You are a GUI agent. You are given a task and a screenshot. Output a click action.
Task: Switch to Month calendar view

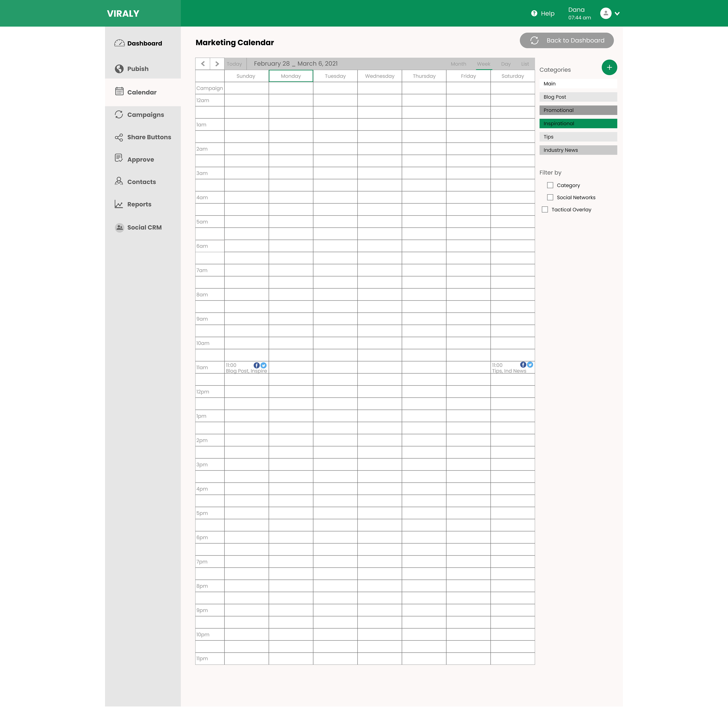pyautogui.click(x=458, y=64)
